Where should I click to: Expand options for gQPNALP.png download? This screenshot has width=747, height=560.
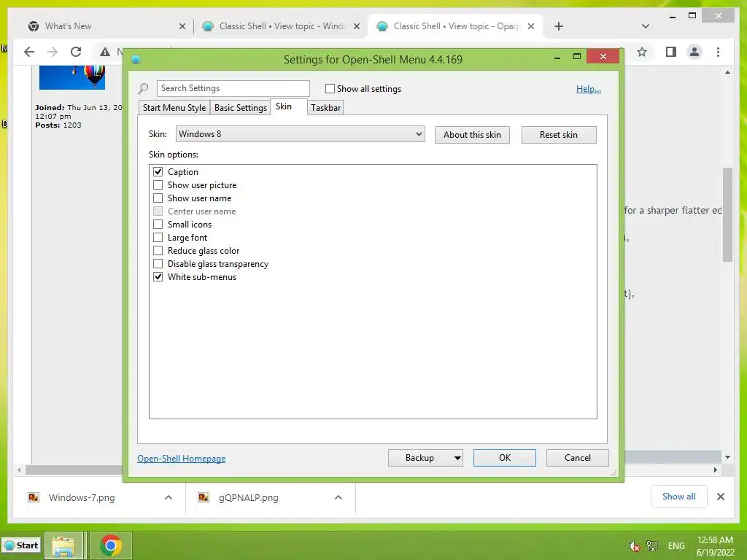[x=338, y=497]
